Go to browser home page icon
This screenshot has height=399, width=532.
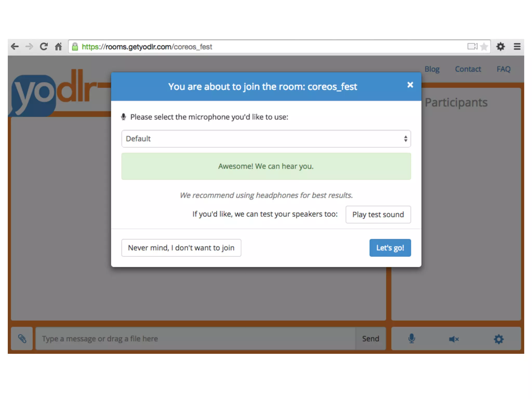[58, 47]
